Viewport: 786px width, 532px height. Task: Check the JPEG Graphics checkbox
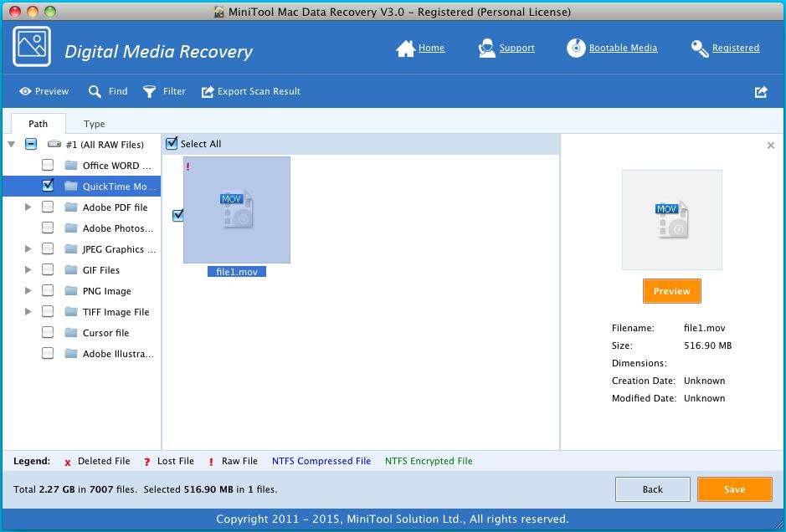tap(48, 248)
